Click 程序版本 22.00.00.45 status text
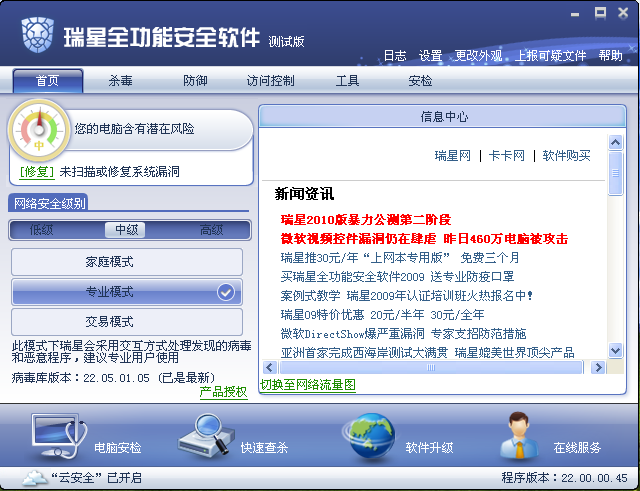The width and height of the screenshot is (640, 491). tap(564, 478)
